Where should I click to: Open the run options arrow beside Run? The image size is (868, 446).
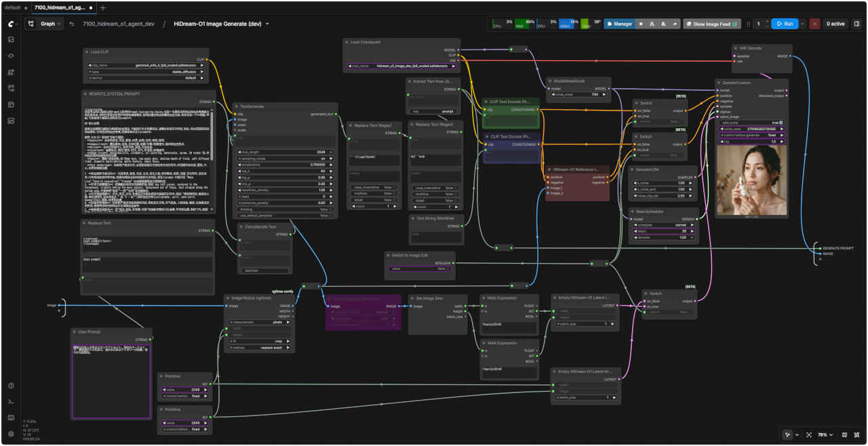pyautogui.click(x=803, y=24)
